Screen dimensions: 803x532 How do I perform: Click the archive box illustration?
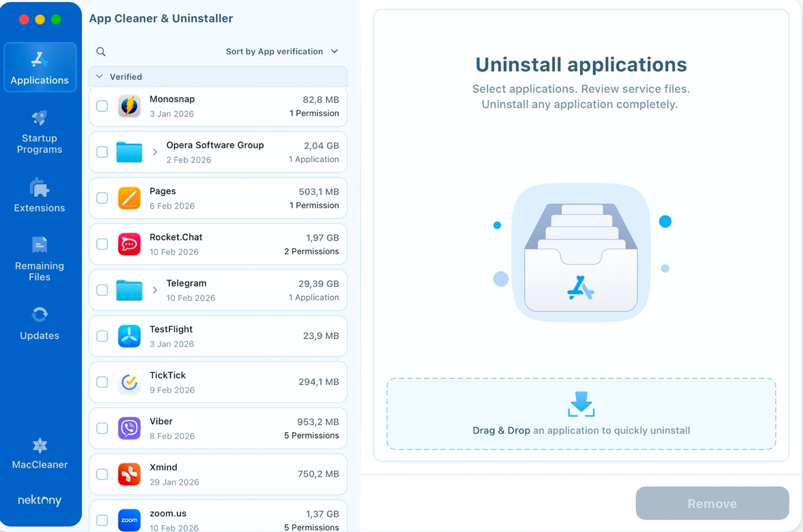(581, 253)
